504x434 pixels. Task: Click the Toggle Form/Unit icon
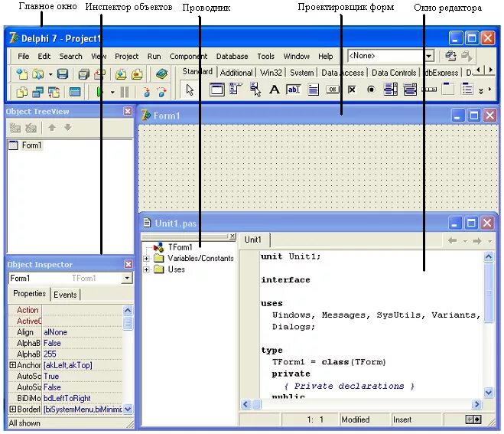[x=54, y=93]
